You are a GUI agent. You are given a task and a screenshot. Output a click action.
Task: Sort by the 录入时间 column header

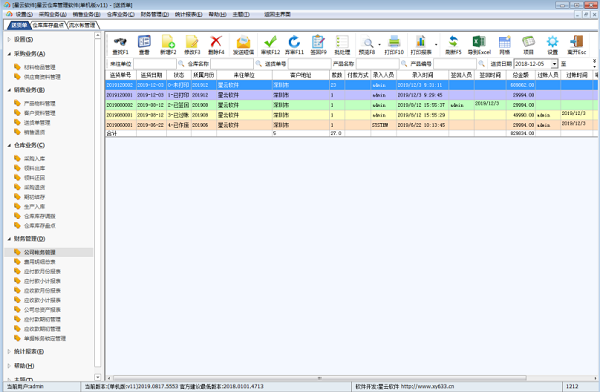click(422, 75)
